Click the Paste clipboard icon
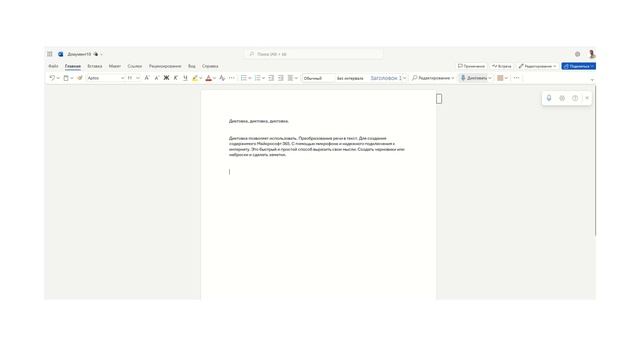 66,78
